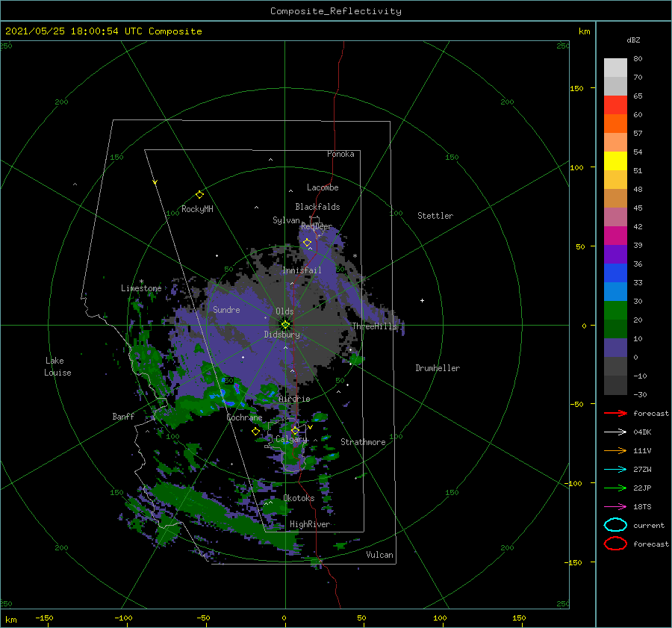Pick the bright yellow 51–54 dBZ swatch
The height and width of the screenshot is (628, 672).
(x=615, y=161)
